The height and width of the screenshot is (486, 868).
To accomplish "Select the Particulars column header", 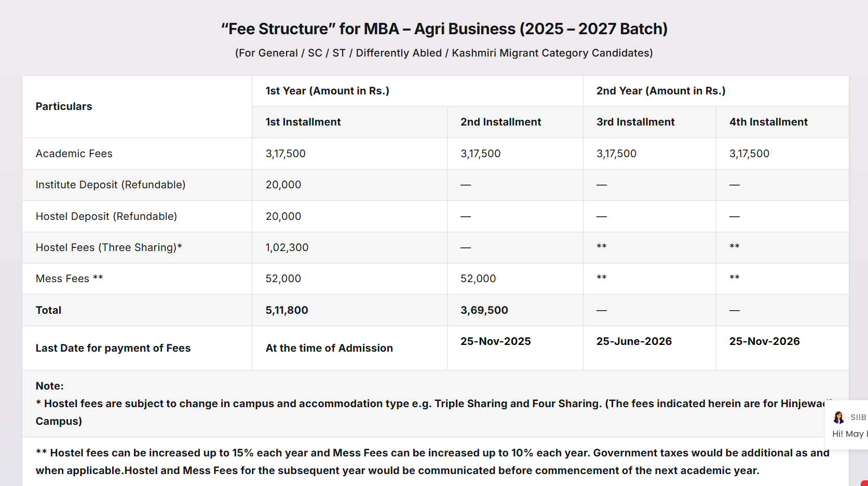I will coord(64,106).
